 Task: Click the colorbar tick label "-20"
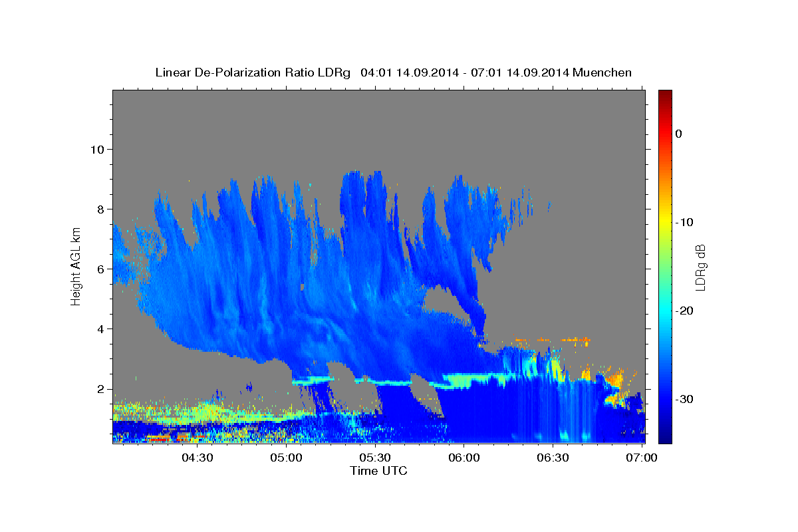tap(684, 311)
